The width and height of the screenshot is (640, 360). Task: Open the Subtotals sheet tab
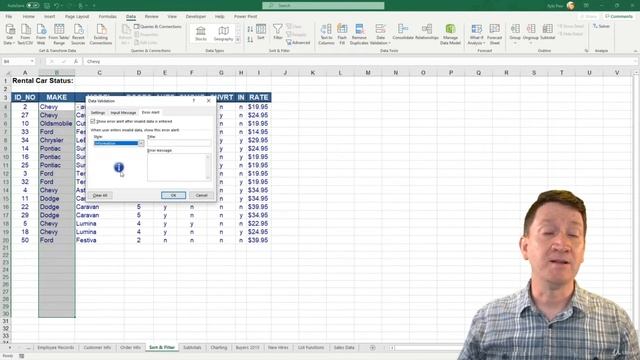(192, 348)
